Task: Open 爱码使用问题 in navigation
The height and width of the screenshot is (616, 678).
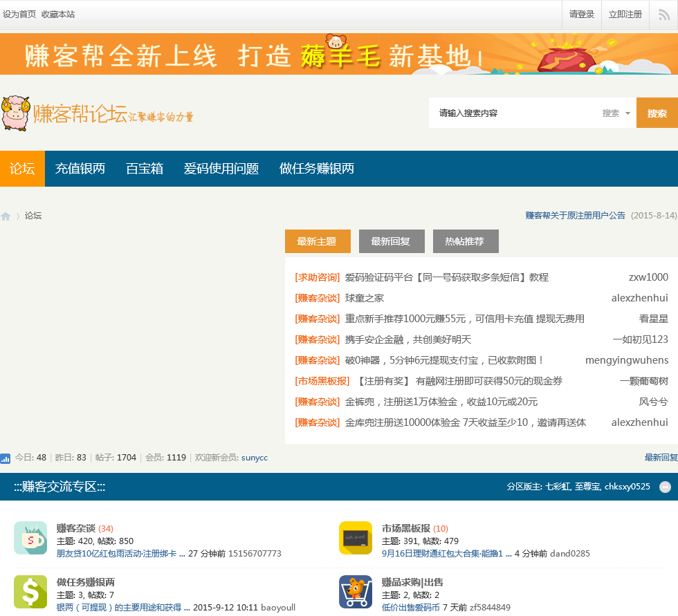Action: [221, 169]
